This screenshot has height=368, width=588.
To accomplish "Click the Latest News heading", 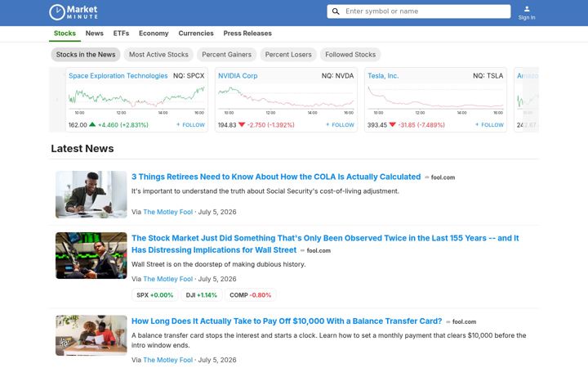I will [82, 148].
